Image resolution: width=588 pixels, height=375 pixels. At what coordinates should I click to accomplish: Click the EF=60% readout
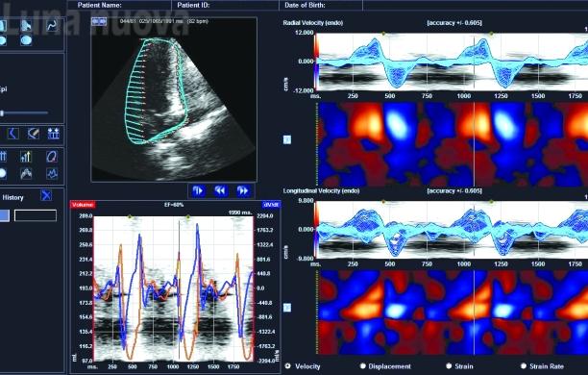pyautogui.click(x=174, y=205)
